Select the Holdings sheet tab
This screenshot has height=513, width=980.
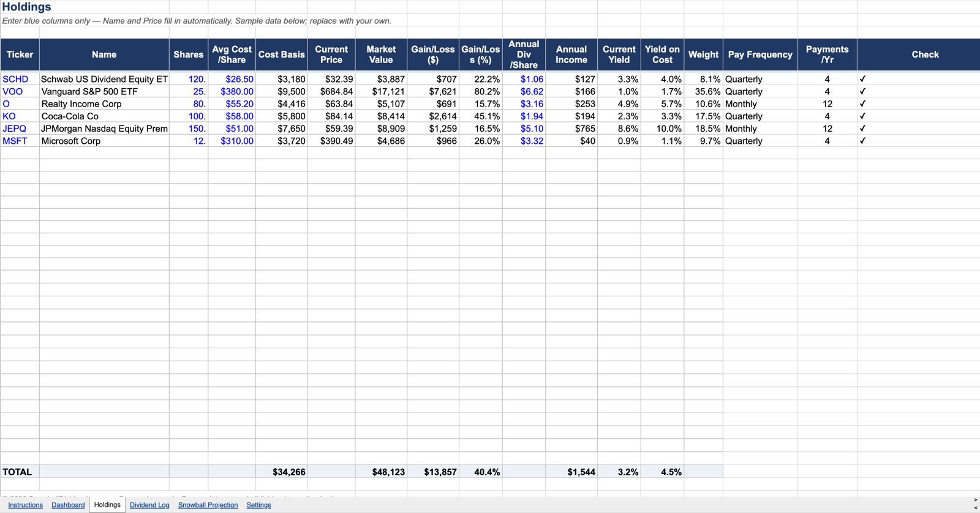pyautogui.click(x=107, y=505)
